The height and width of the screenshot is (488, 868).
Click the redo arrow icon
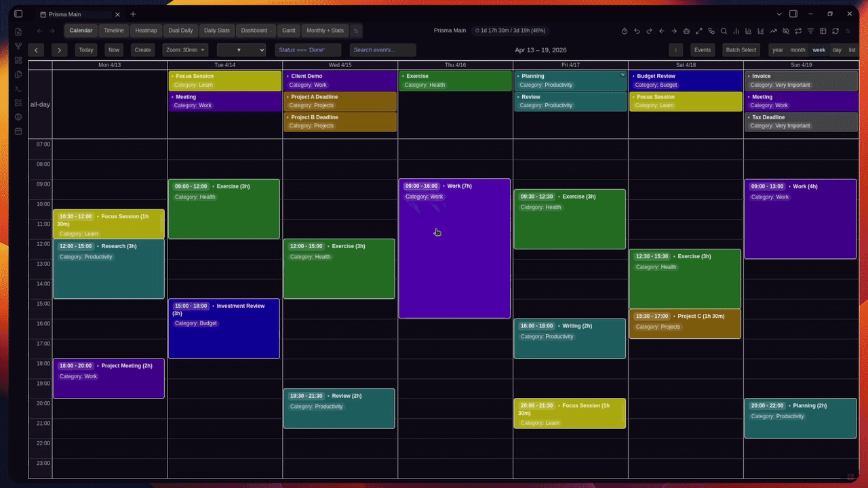(x=649, y=31)
